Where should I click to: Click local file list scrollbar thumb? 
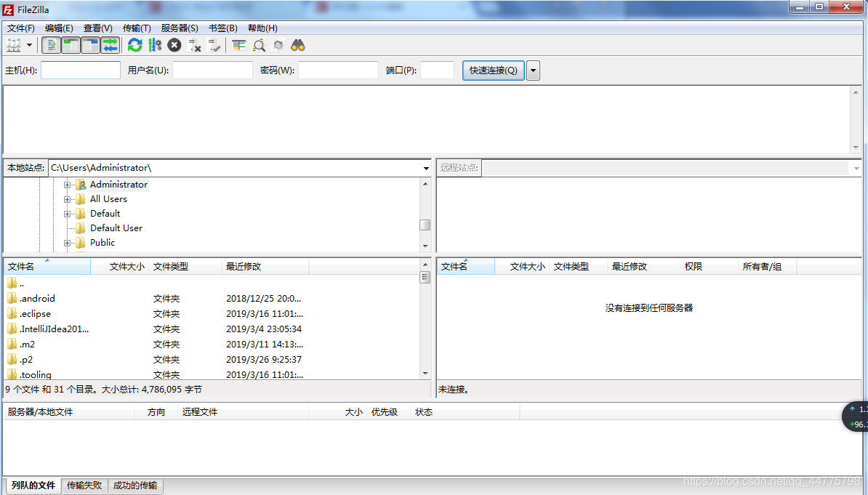pyautogui.click(x=425, y=277)
